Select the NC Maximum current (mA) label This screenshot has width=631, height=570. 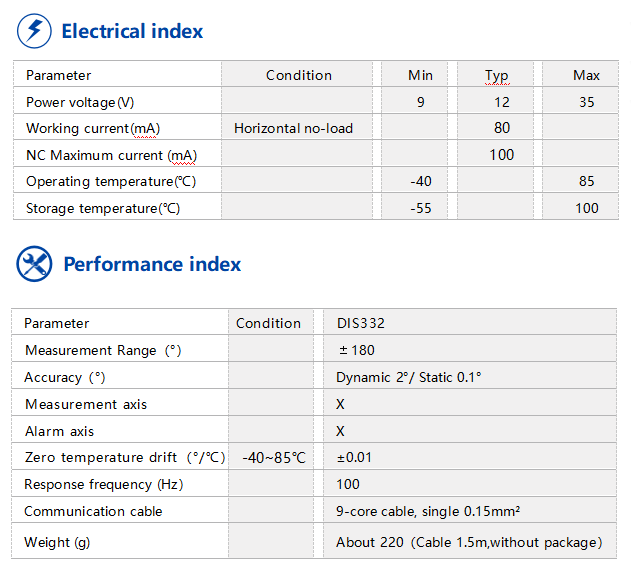[x=111, y=155]
